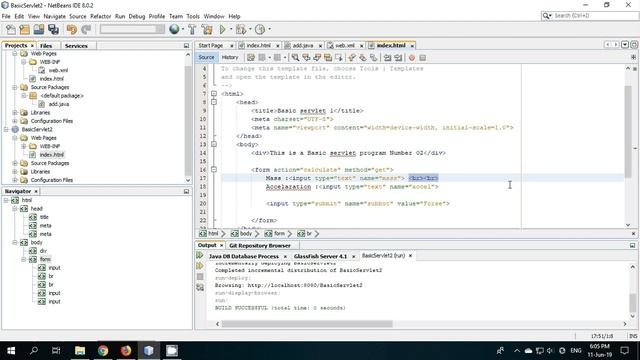Click the Find Selection icon in the editor toolbar

pyautogui.click(x=295, y=58)
